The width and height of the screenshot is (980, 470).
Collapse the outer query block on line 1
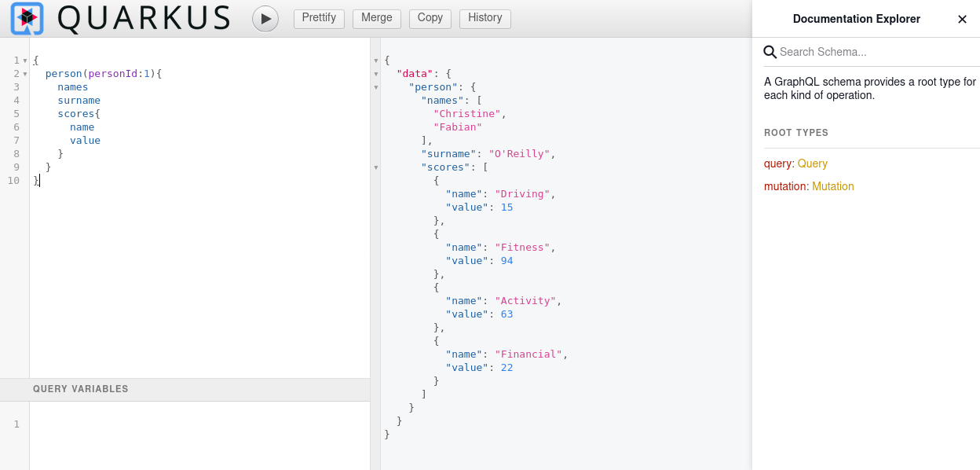click(26, 59)
